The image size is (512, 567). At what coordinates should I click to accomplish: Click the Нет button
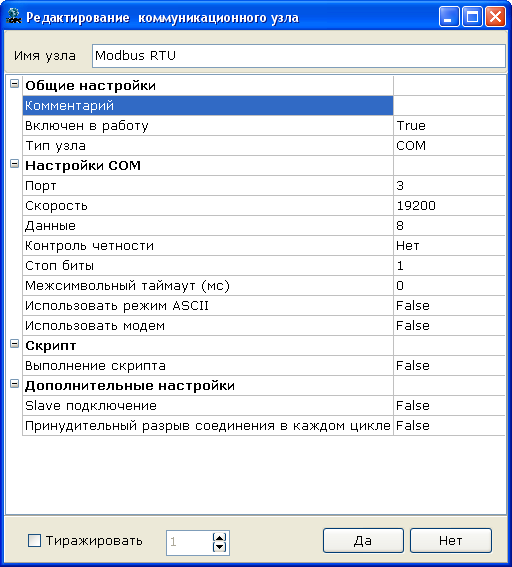click(x=451, y=541)
